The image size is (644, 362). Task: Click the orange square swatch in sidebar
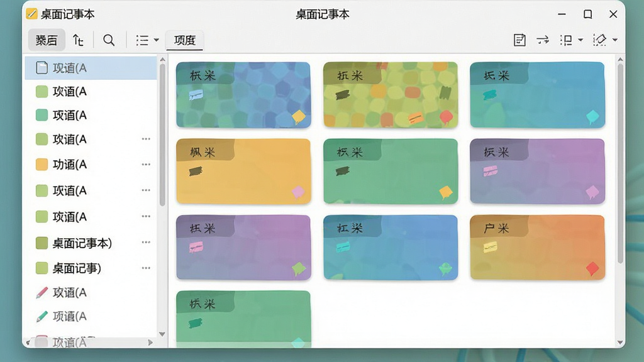click(42, 165)
